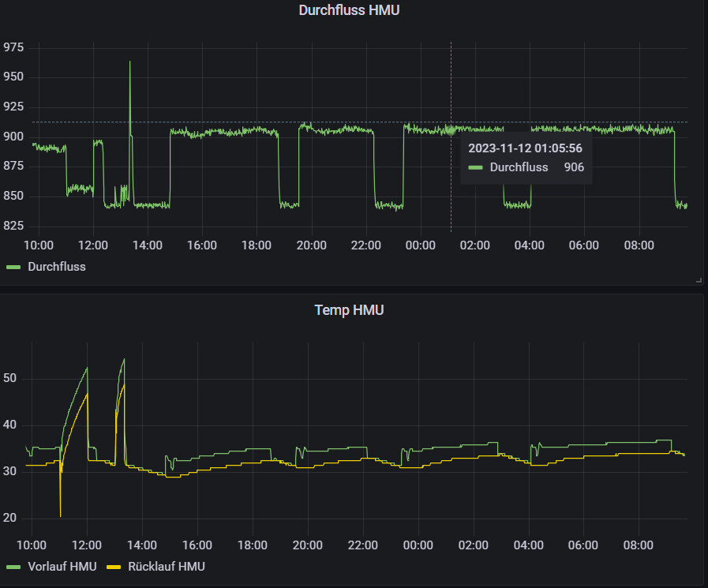Toggle Rücklauf HMU series in the legend
The image size is (708, 588).
(166, 567)
